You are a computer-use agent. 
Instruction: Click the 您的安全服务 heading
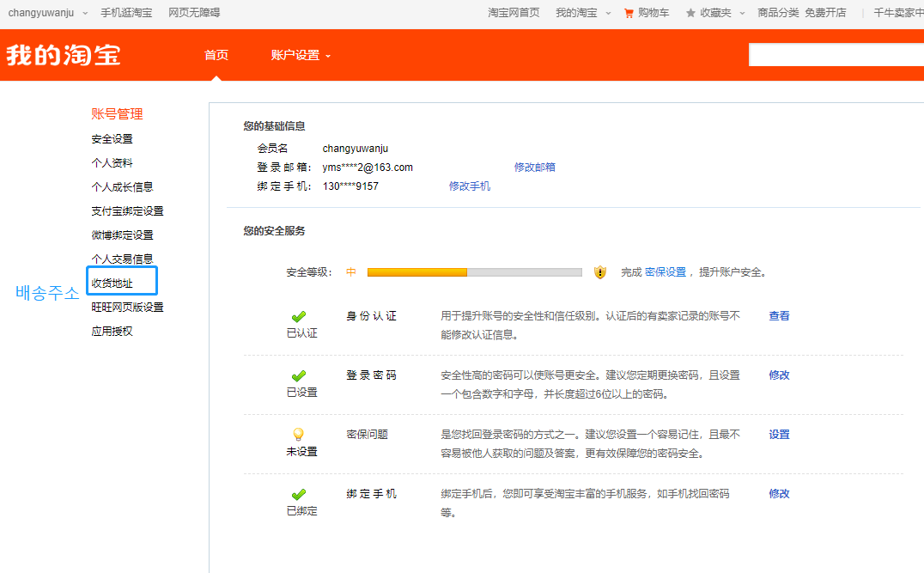pyautogui.click(x=275, y=231)
